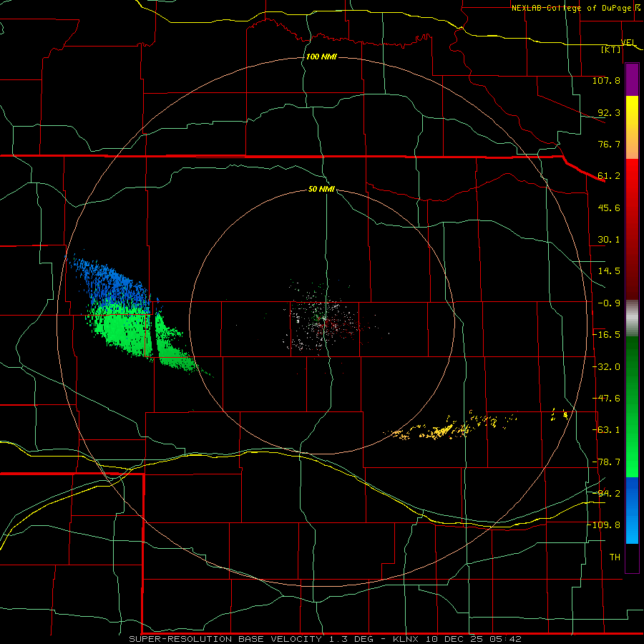Pick the bright red segment of the color bar
This screenshot has height=644, width=644.
(x=632, y=181)
